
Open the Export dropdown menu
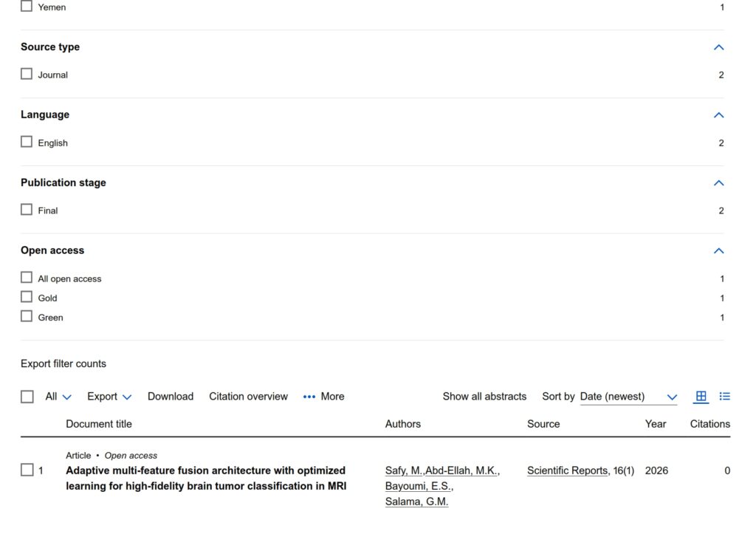pyautogui.click(x=109, y=397)
